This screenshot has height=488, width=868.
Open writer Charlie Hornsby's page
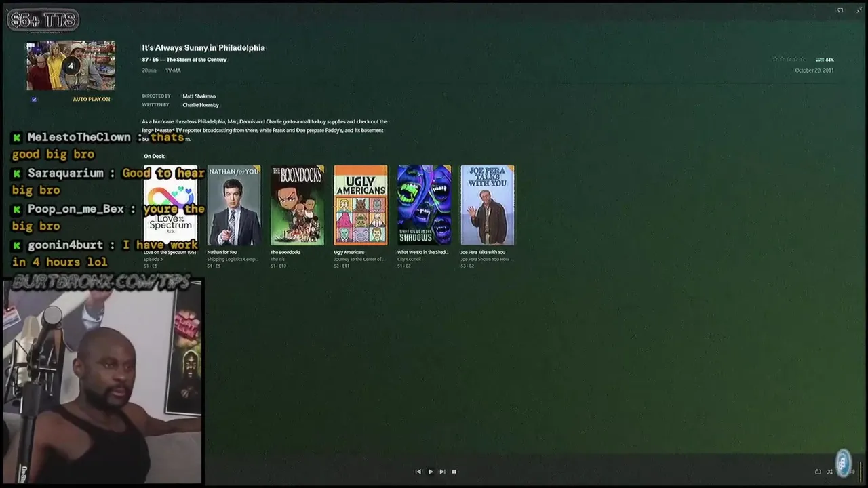pyautogui.click(x=201, y=105)
